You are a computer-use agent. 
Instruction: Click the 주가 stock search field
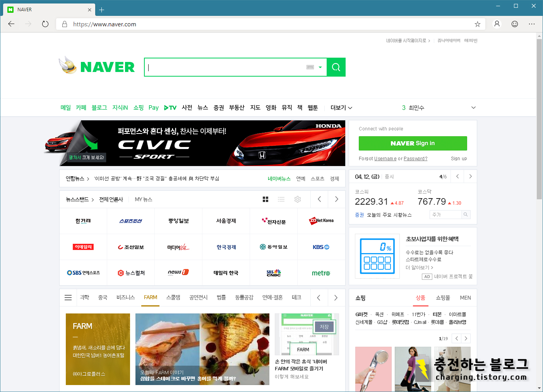[x=445, y=214]
